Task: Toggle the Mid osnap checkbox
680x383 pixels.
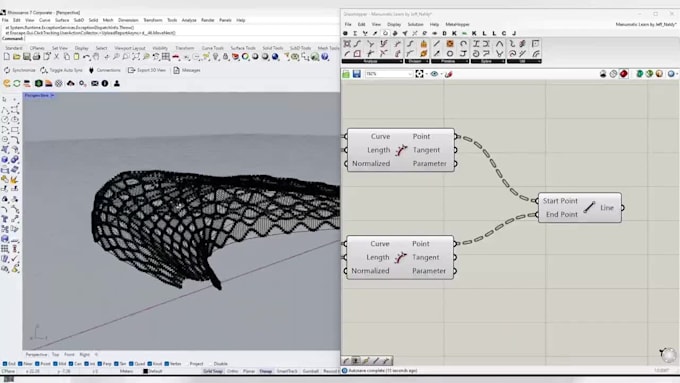Action: [x=56, y=364]
